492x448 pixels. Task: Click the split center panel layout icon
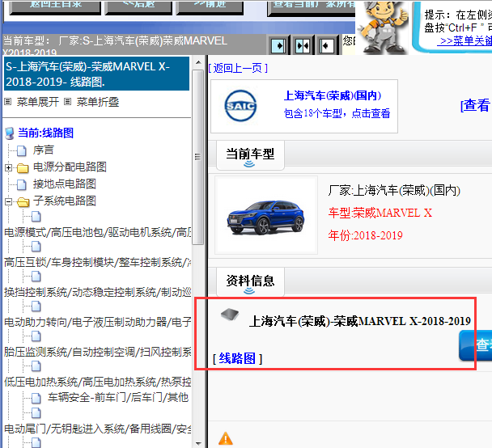pos(303,46)
